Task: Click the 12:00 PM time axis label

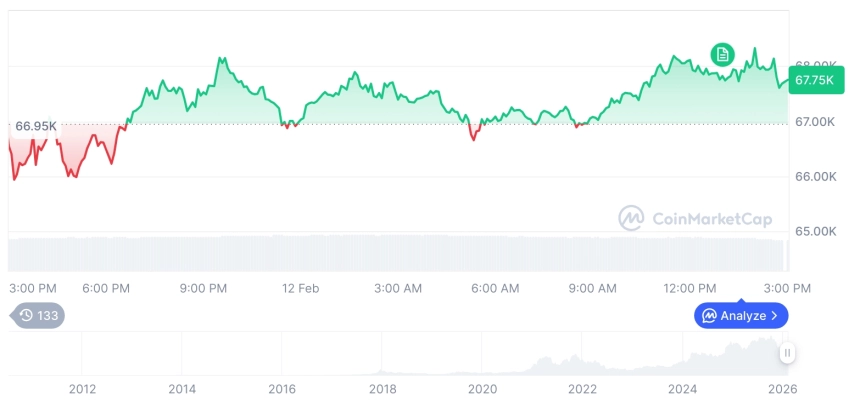Action: coord(690,288)
